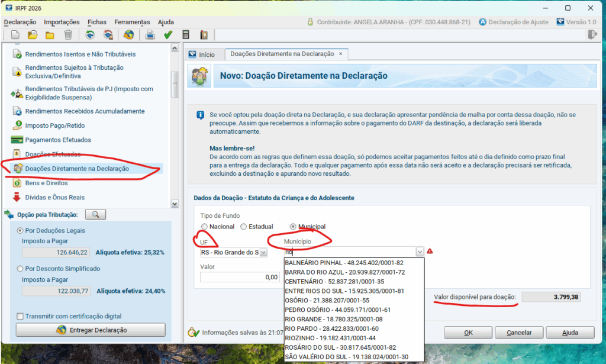Create a new declaration using the blank page icon
Viewport: 606px width, 364px height.
coord(14,34)
